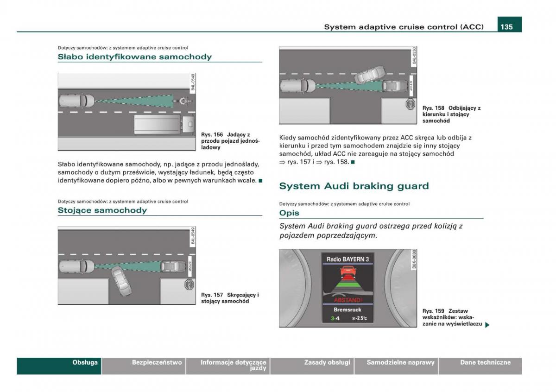
Task: Click the Rys. 157 turning car illustration
Action: pyautogui.click(x=127, y=265)
